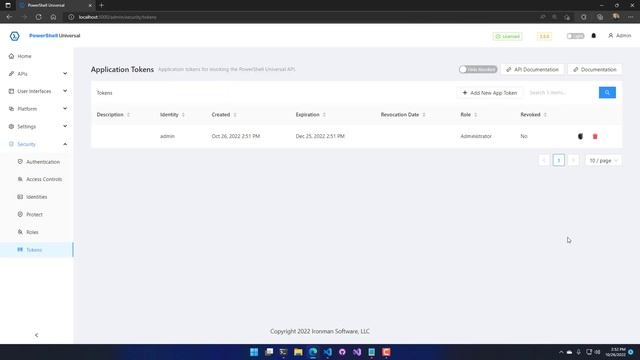Expand the APIs sidebar section
640x360 pixels.
tap(37, 74)
